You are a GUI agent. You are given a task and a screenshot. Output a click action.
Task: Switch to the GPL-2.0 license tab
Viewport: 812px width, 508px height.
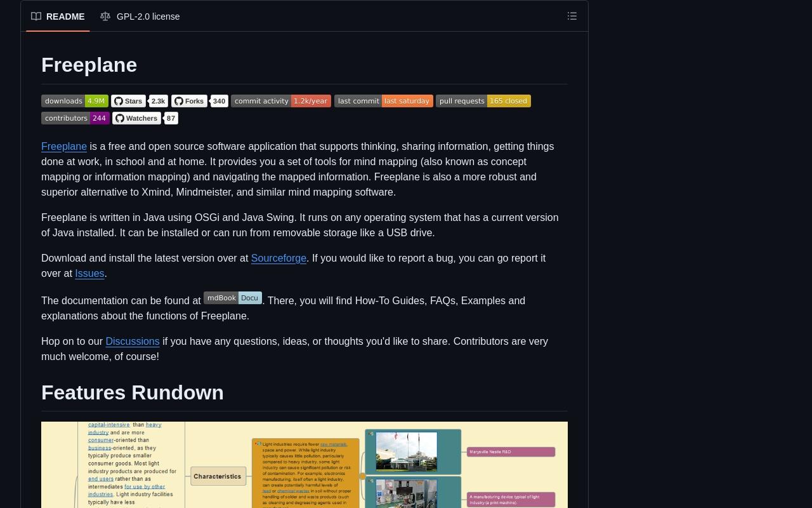tap(140, 17)
